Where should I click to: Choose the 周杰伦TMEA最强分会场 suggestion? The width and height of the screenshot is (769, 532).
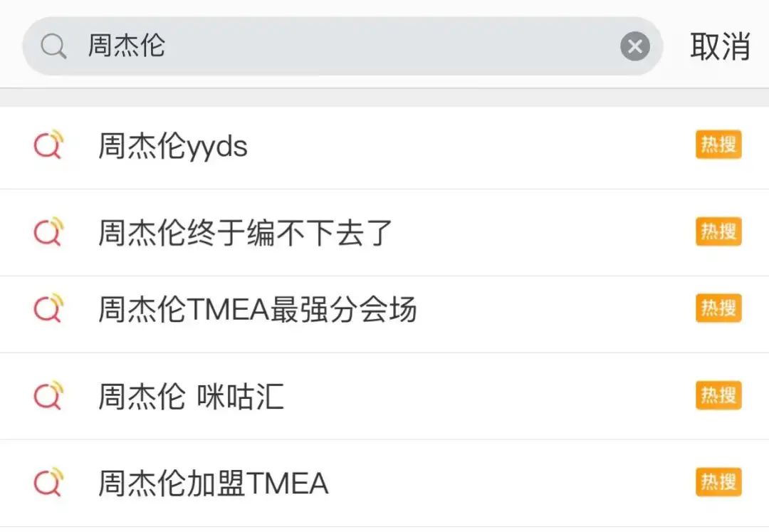coord(257,310)
